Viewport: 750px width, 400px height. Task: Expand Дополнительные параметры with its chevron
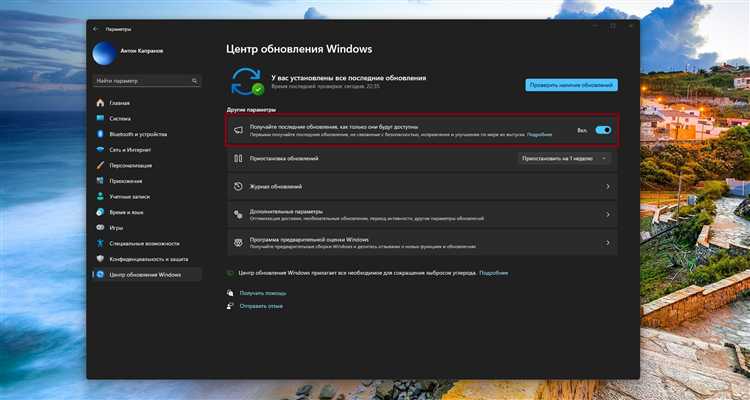point(607,214)
